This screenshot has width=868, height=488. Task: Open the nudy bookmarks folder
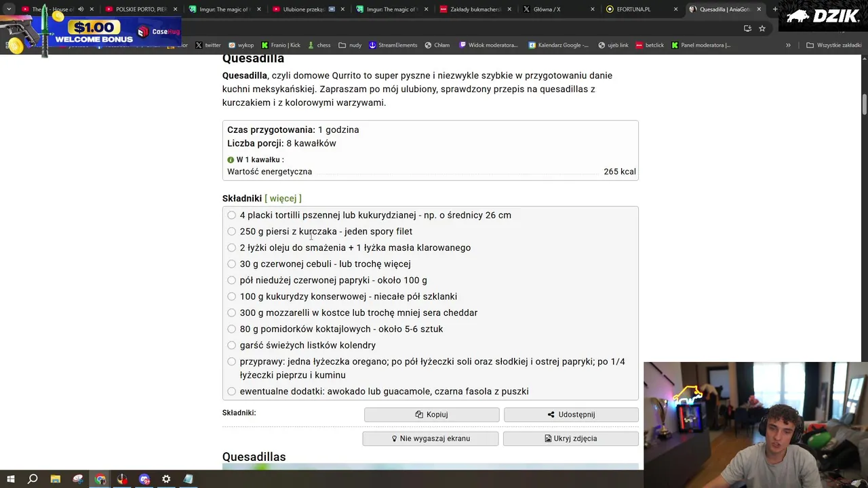tap(350, 45)
